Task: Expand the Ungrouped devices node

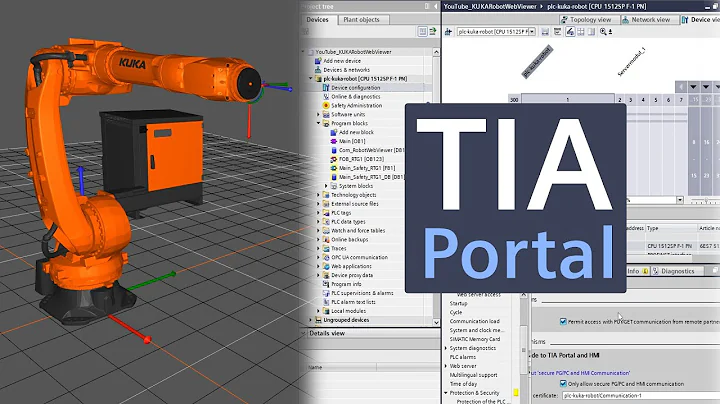Action: pyautogui.click(x=311, y=320)
